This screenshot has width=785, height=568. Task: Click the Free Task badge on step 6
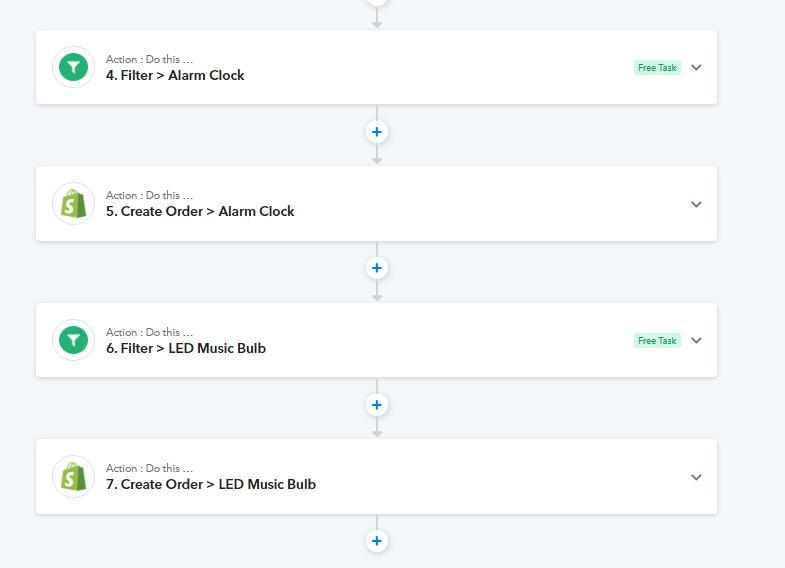[x=657, y=341]
